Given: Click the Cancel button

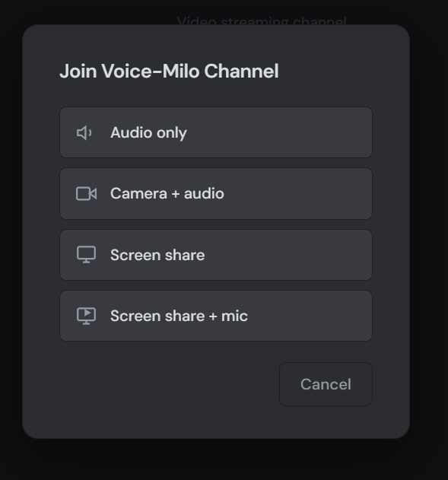Looking at the screenshot, I should [326, 384].
